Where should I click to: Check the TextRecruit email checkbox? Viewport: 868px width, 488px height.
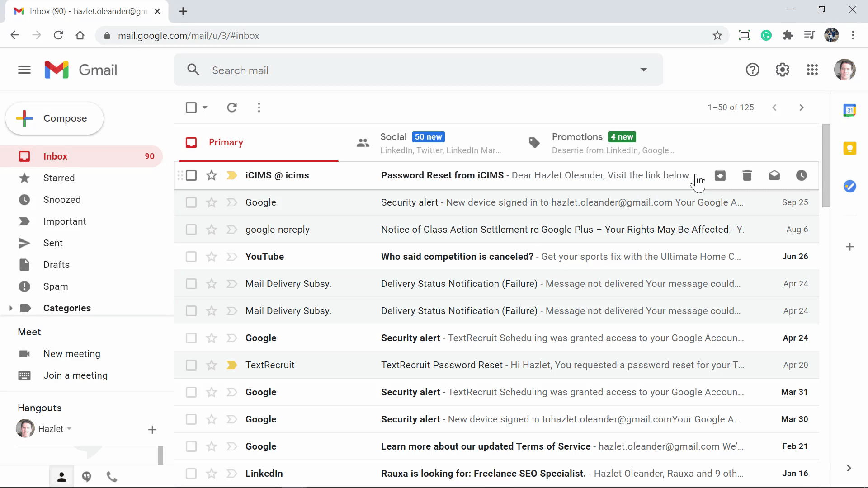point(191,365)
